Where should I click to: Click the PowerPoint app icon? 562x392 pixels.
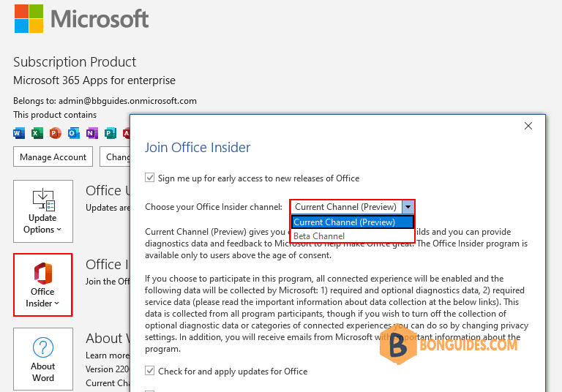[55, 133]
